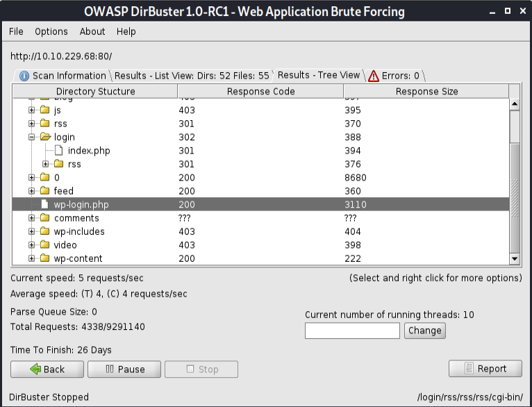Image resolution: width=532 pixels, height=407 pixels.
Task: Expand the comments folder node
Action: [x=31, y=218]
